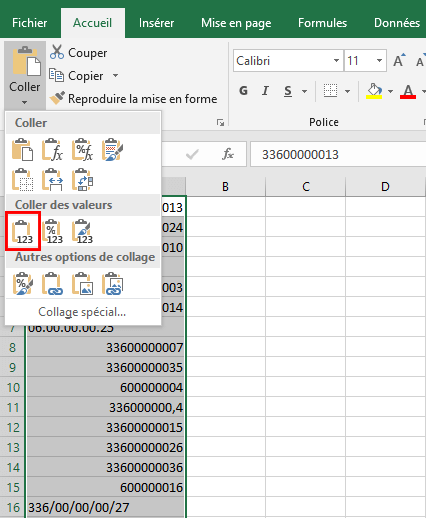Toggle underline (S) formatting
The height and width of the screenshot is (518, 426).
click(x=288, y=90)
